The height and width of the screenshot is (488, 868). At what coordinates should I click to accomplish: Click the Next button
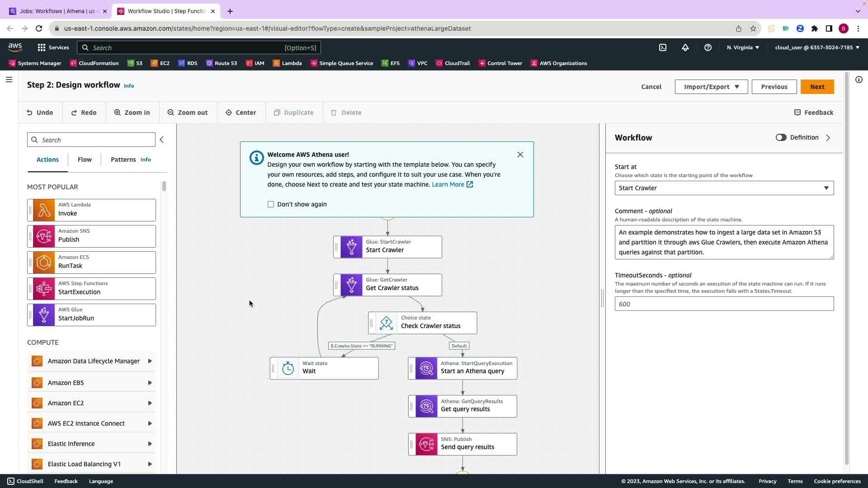817,87
